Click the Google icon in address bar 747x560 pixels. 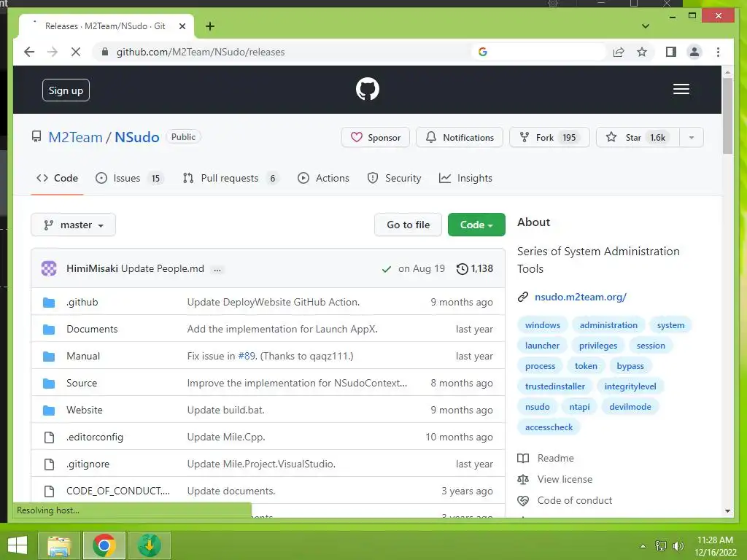coord(483,52)
